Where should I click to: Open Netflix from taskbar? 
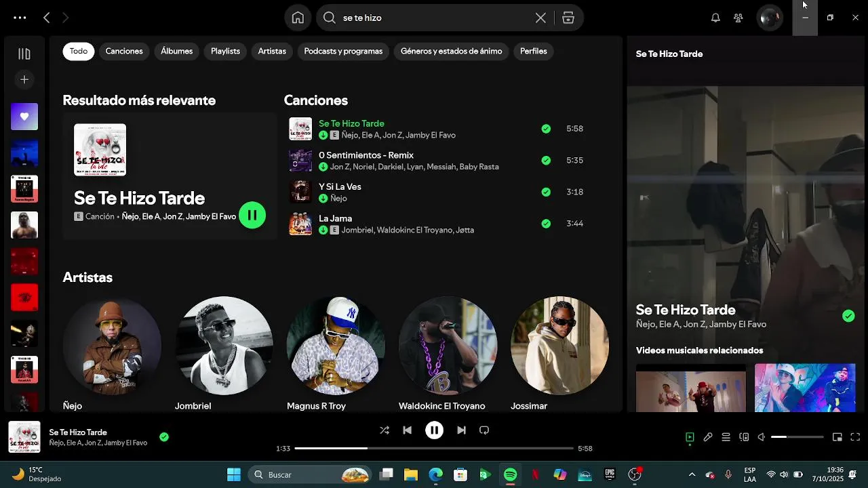[535, 474]
